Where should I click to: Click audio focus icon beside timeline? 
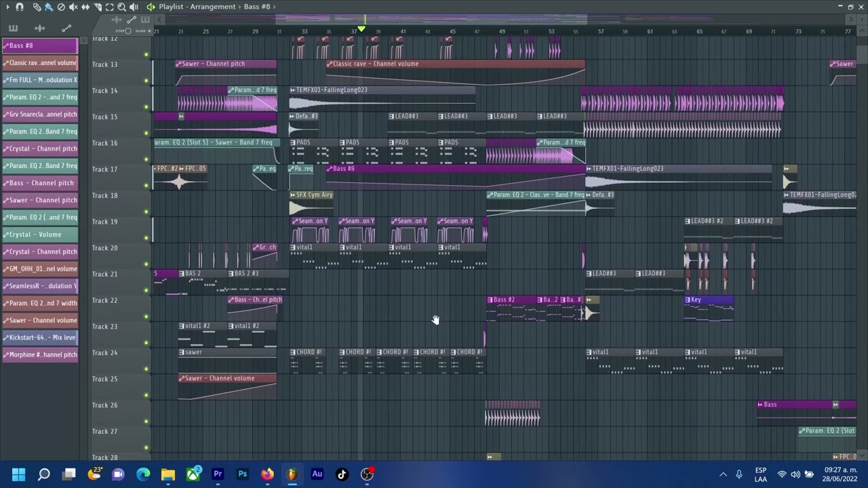[x=116, y=20]
